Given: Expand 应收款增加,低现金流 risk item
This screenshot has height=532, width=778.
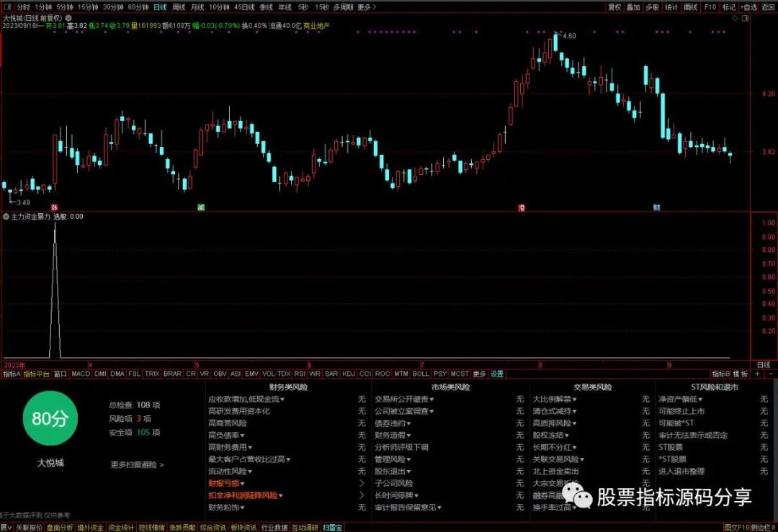Looking at the screenshot, I should 246,399.
